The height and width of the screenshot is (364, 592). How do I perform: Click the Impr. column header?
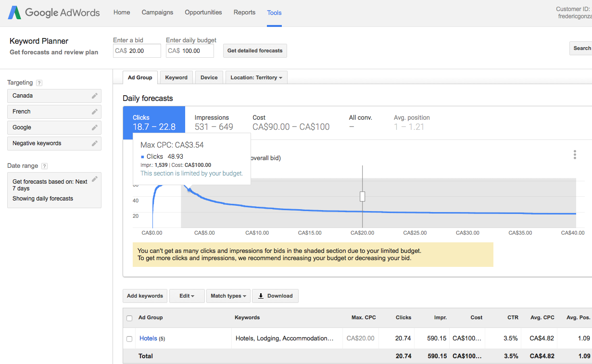pos(441,318)
